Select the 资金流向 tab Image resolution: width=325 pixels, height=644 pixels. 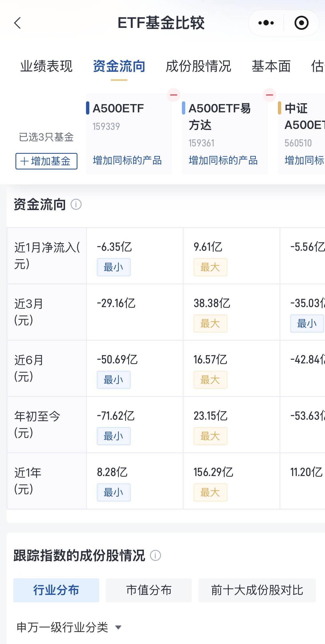point(119,66)
